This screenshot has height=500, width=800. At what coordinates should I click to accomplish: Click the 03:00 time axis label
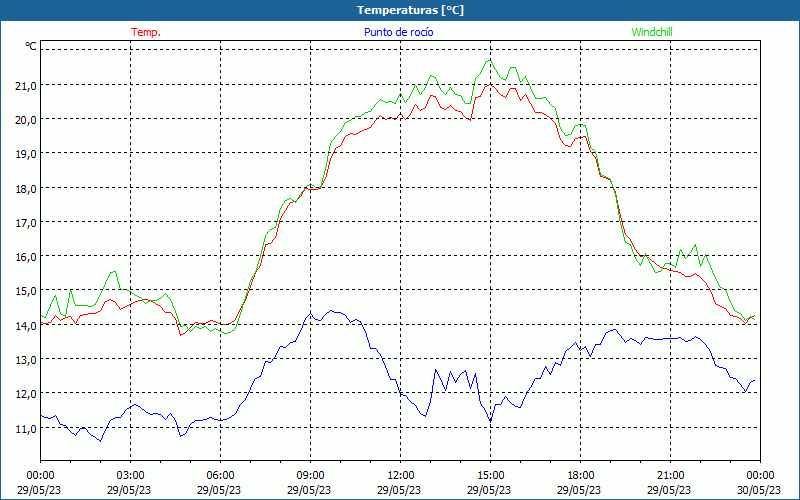pos(131,476)
